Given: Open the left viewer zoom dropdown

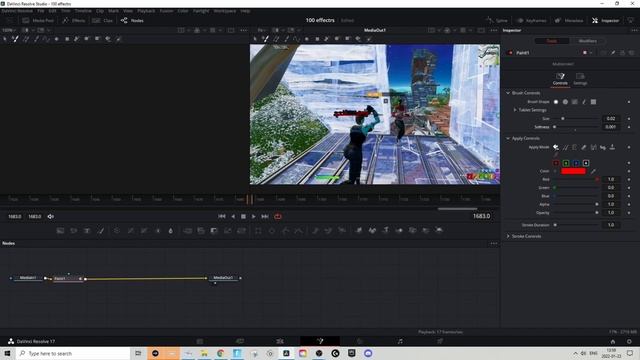Looking at the screenshot, I should (9, 30).
